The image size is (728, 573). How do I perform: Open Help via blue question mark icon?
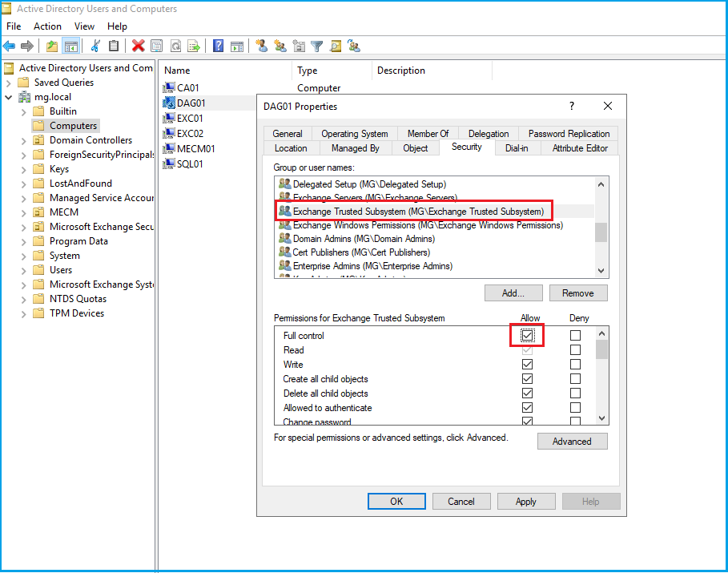pos(218,46)
